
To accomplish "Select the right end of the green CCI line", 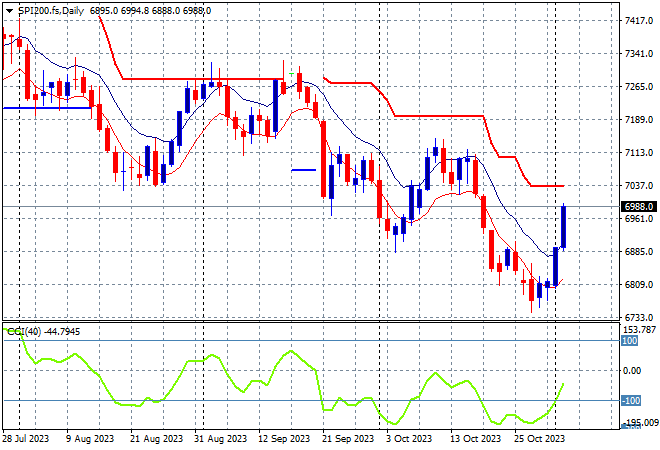I will [563, 384].
